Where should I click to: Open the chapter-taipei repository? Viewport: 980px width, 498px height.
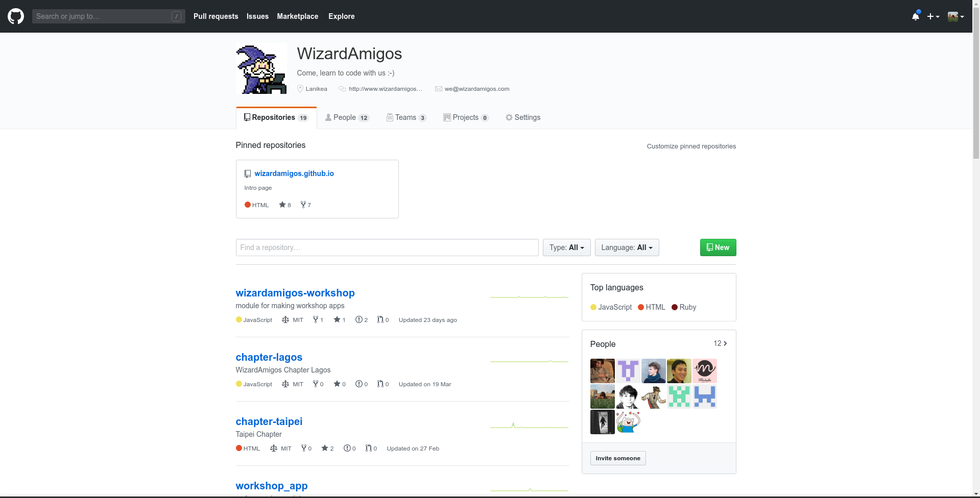(269, 421)
